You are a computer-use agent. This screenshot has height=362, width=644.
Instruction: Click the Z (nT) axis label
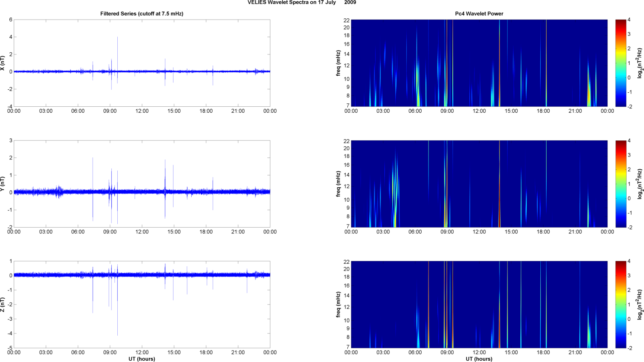[3, 305]
